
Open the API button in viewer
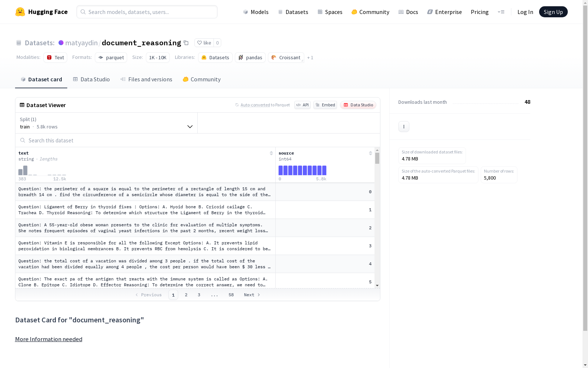click(302, 105)
